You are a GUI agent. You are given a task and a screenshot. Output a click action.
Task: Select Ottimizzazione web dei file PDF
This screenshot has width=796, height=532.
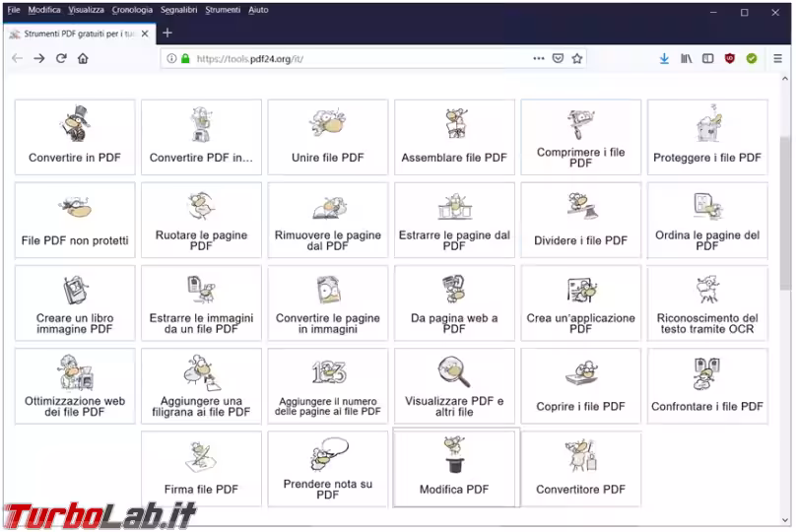[x=75, y=386]
